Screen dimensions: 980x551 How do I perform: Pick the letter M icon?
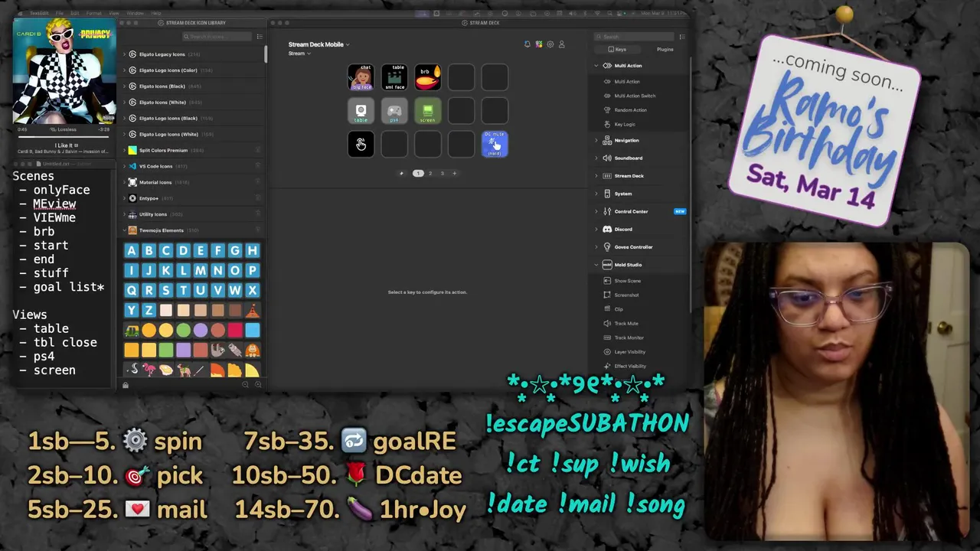[201, 271]
